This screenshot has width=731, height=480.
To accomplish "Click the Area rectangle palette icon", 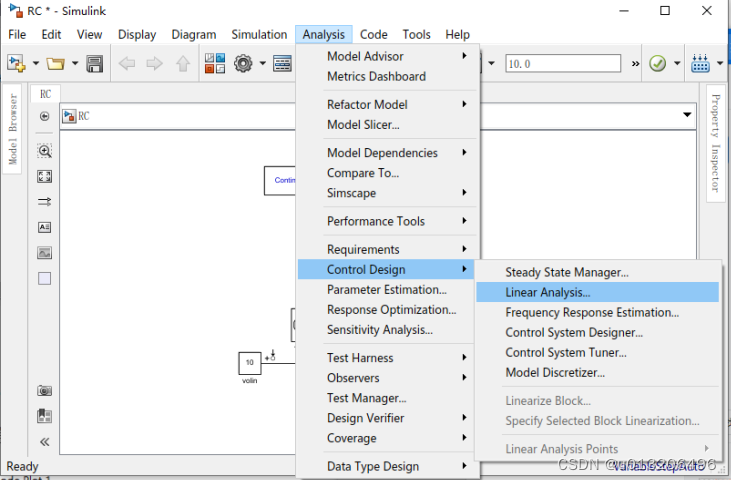I will 44,279.
